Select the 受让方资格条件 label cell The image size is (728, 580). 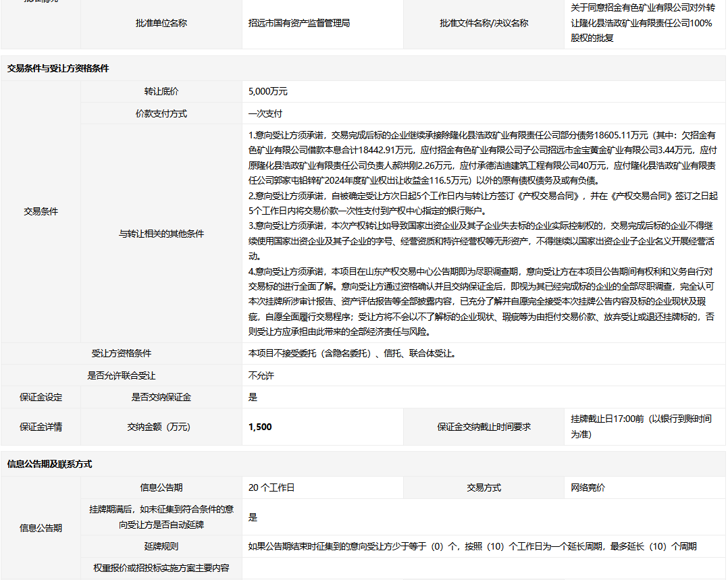122,353
